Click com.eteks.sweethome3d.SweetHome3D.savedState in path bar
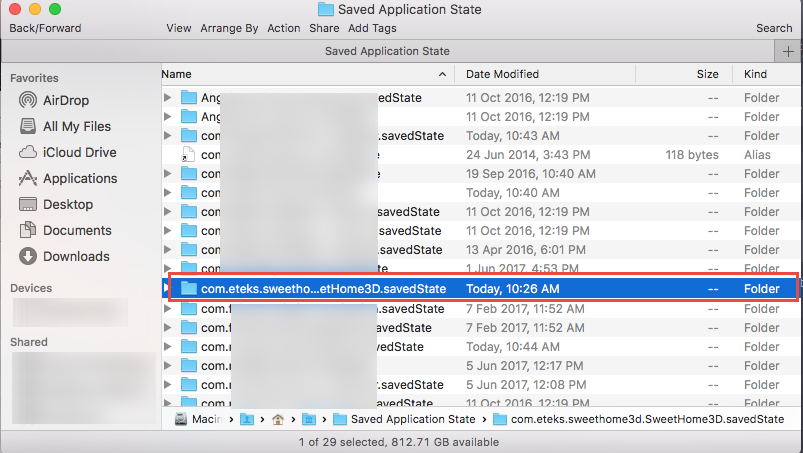This screenshot has height=453, width=803. click(639, 419)
